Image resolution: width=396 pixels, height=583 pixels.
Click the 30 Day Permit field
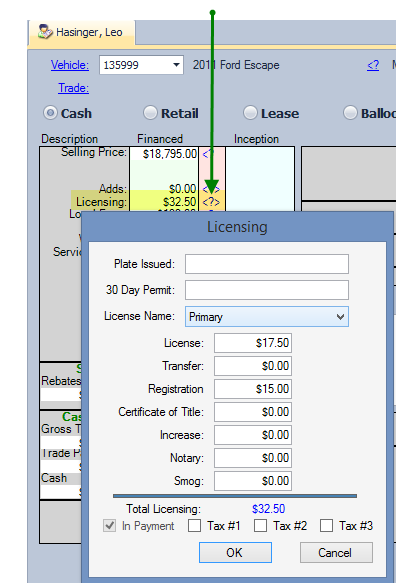[x=267, y=290]
